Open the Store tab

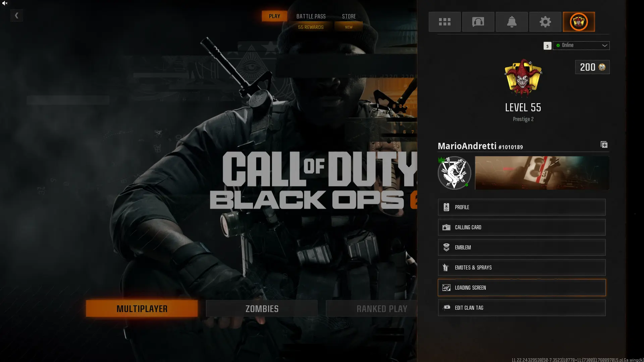(349, 16)
